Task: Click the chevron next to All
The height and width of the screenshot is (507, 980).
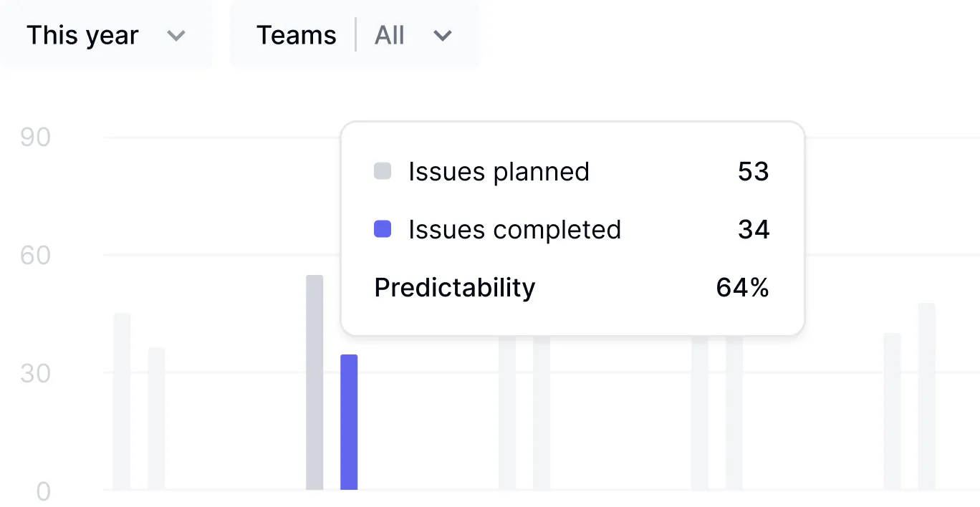Action: [443, 36]
